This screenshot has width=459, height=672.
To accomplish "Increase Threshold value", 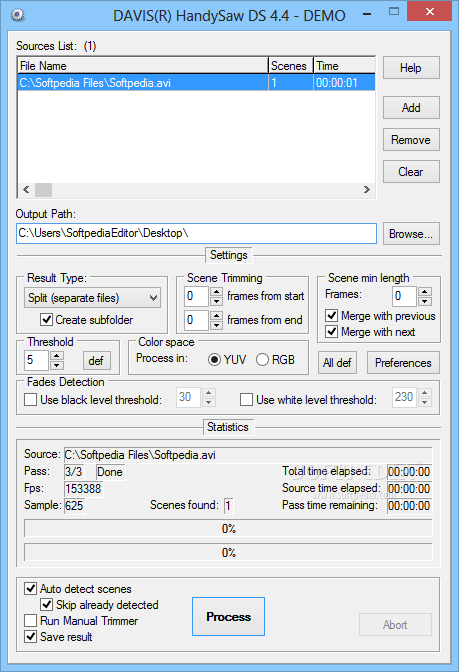I will [x=57, y=356].
